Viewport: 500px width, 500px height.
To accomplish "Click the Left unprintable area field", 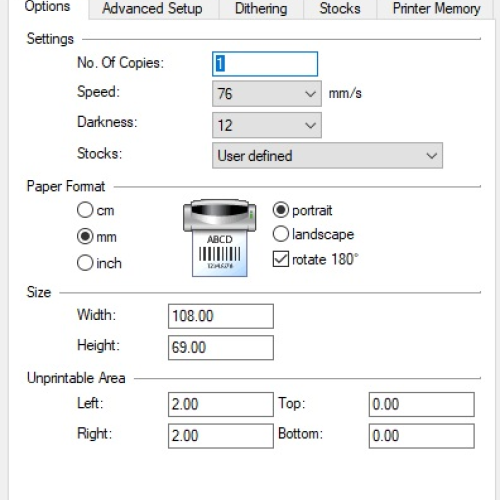I will click(x=221, y=404).
